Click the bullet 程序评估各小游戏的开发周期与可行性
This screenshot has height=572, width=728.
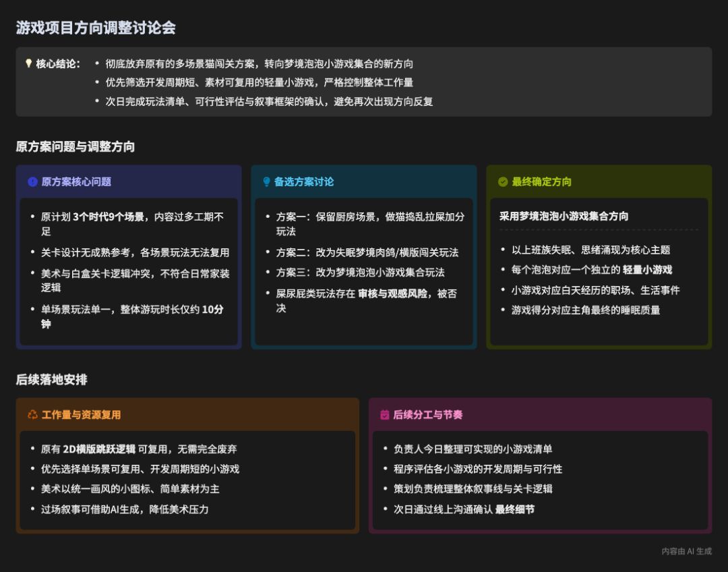[478, 469]
